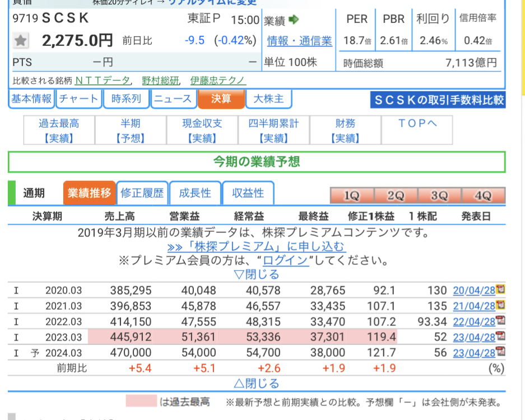The width and height of the screenshot is (525, 420).
Task: Switch to the 修正履歴 sub-tab
Action: [x=142, y=193]
